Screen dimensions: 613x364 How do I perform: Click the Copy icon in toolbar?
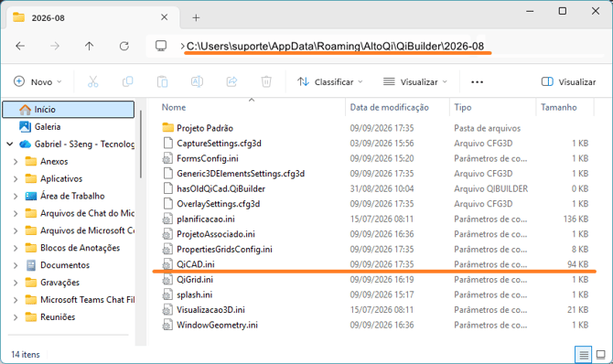point(127,81)
